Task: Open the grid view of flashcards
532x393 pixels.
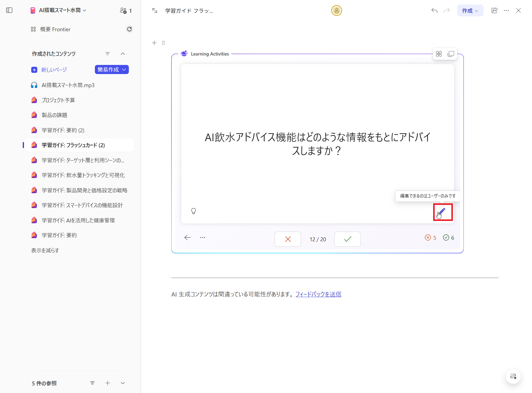Action: 439,53
